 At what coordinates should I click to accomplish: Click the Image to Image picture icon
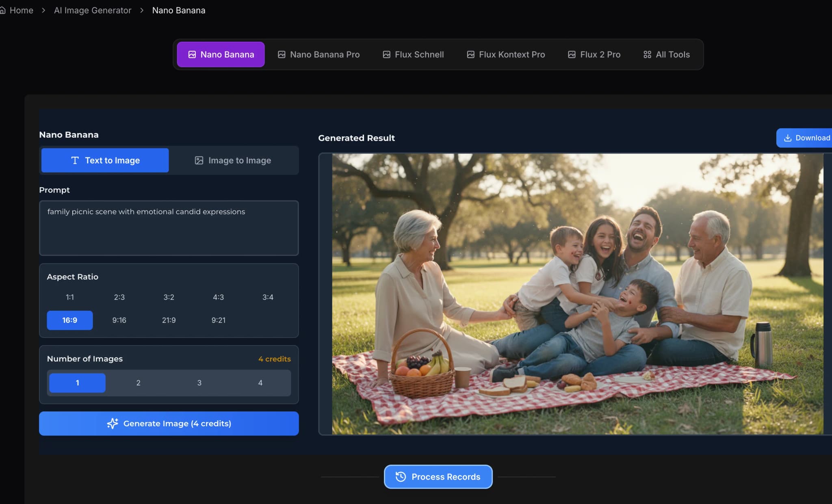point(199,160)
